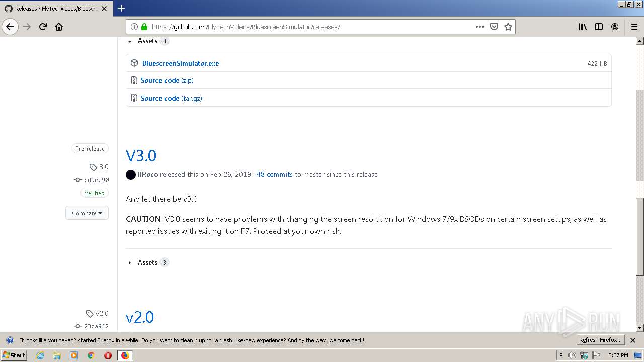Click the file icon beside Source code (tar.gz)
Image resolution: width=644 pixels, height=362 pixels.
tap(134, 98)
